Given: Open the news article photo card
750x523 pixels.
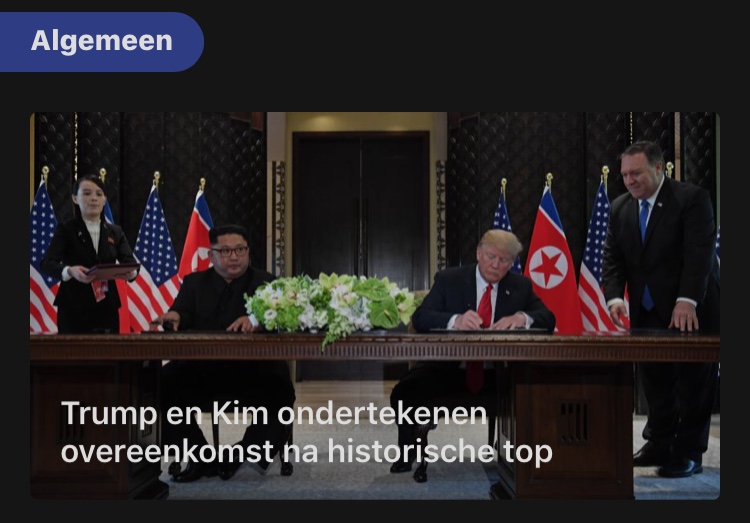Looking at the screenshot, I should 375,306.
